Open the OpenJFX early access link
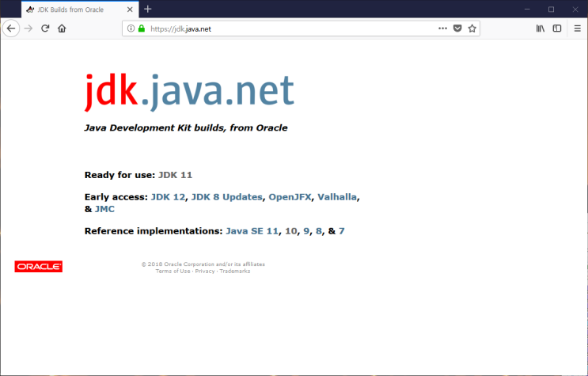Viewport: 588px width, 376px height. pos(290,196)
